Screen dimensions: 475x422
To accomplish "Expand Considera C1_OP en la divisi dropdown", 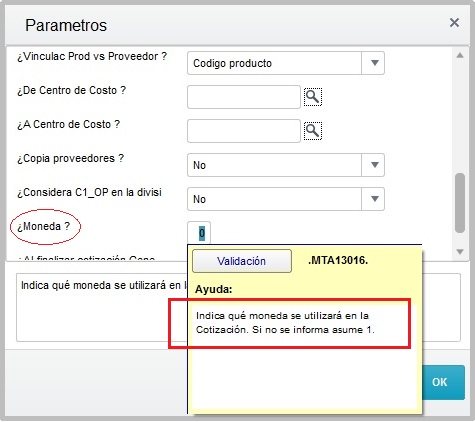I will [374, 199].
